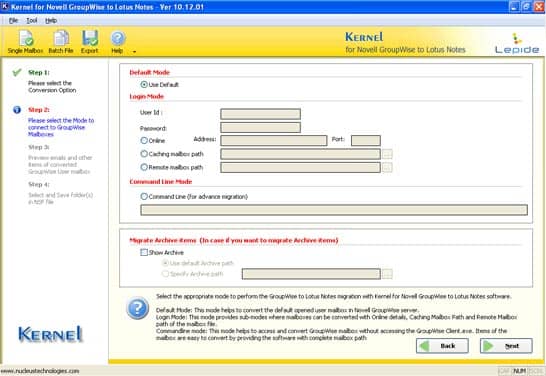
Task: Proceed with the Next button
Action: [506, 346]
